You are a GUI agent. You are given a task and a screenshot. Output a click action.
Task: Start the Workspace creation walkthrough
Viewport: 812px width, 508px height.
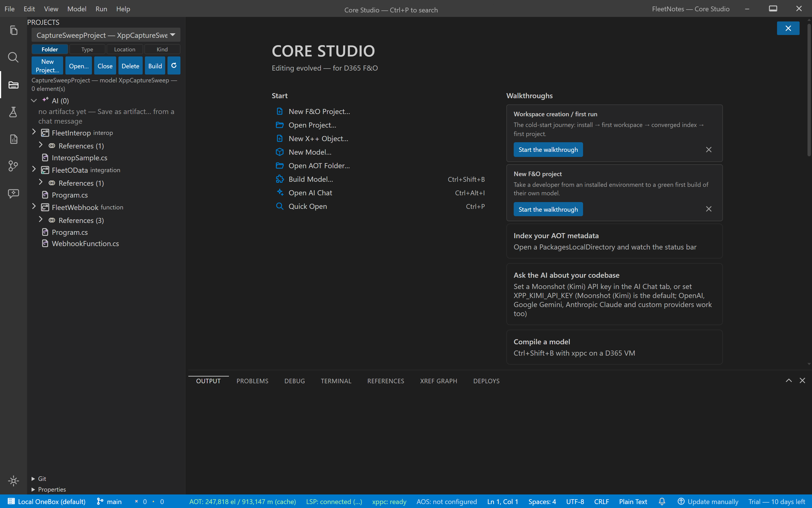[x=548, y=150]
